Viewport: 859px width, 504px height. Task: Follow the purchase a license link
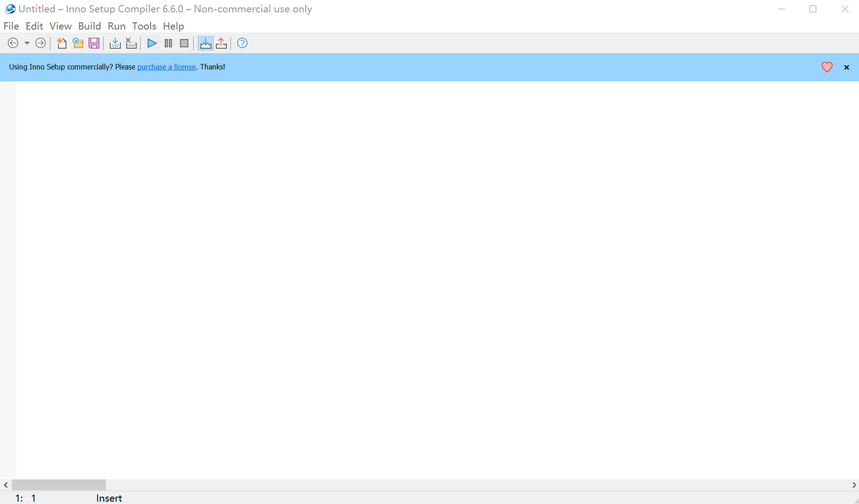pos(166,66)
